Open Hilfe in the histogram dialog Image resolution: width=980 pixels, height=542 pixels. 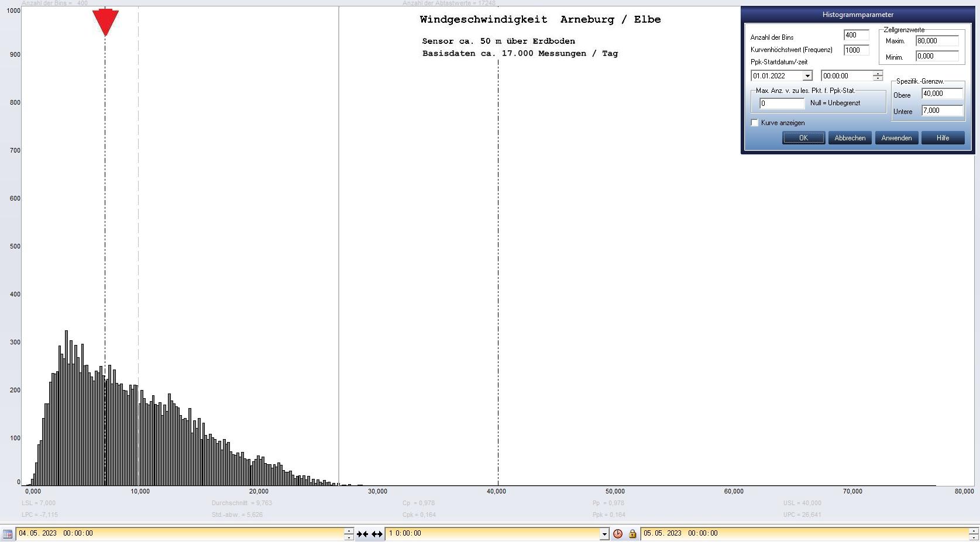click(943, 138)
